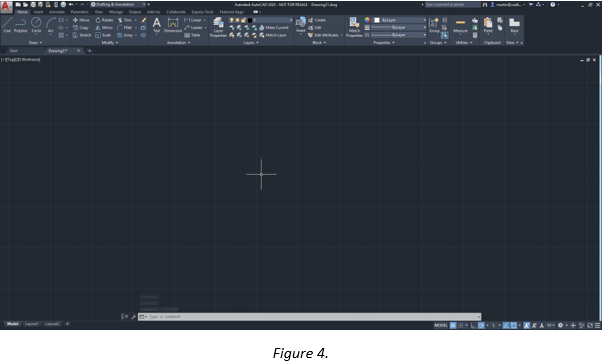The image size is (604, 364).
Task: Open the Insert ribbon tab
Action: (38, 12)
